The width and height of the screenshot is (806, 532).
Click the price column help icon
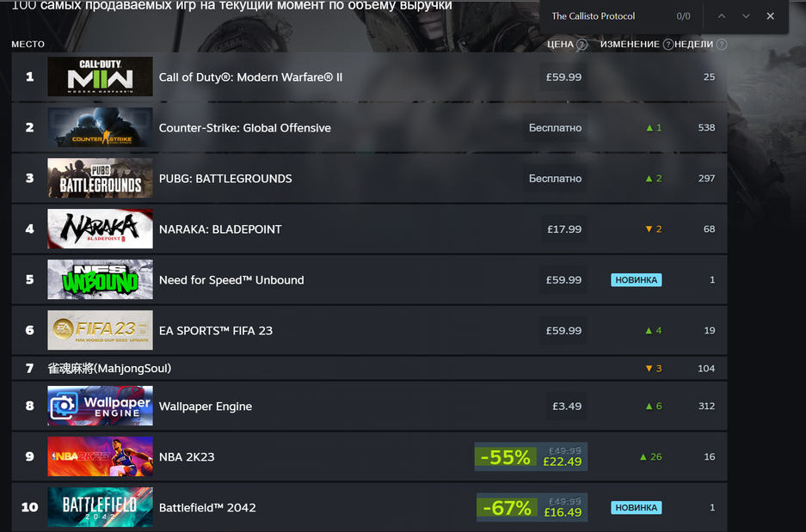581,45
